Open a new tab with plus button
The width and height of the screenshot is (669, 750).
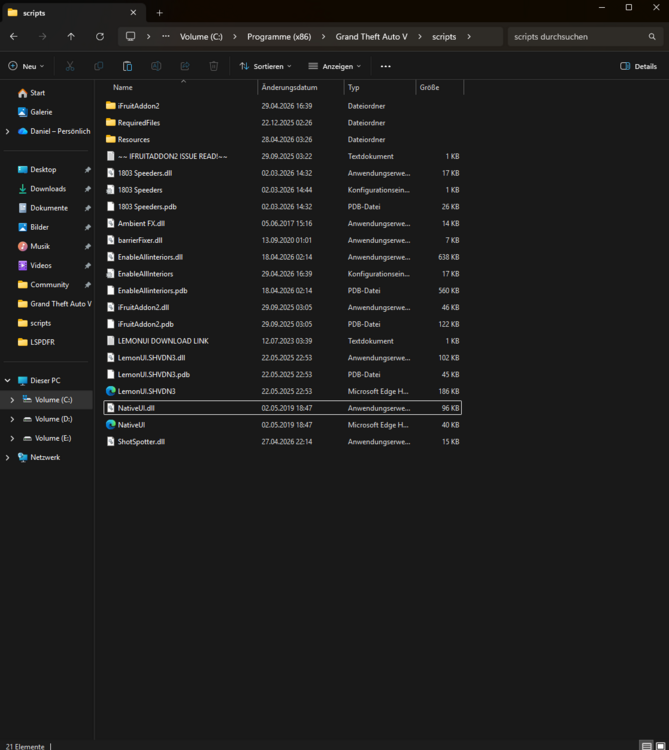point(159,13)
